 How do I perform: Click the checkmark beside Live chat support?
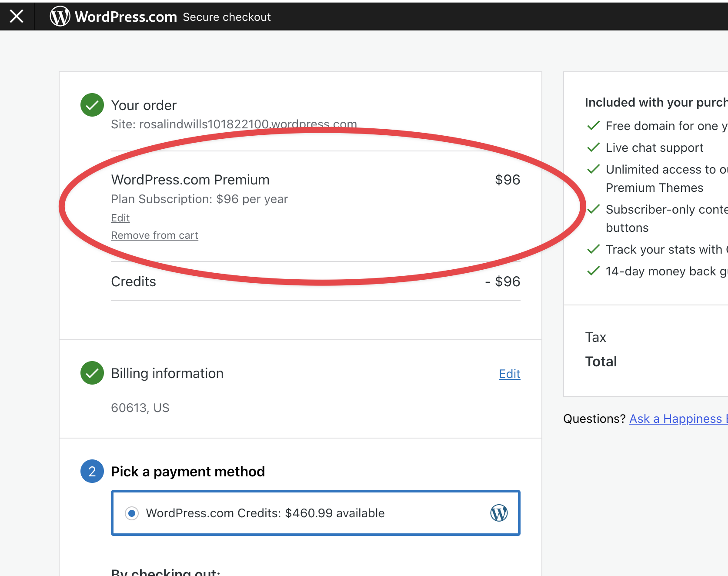click(593, 147)
